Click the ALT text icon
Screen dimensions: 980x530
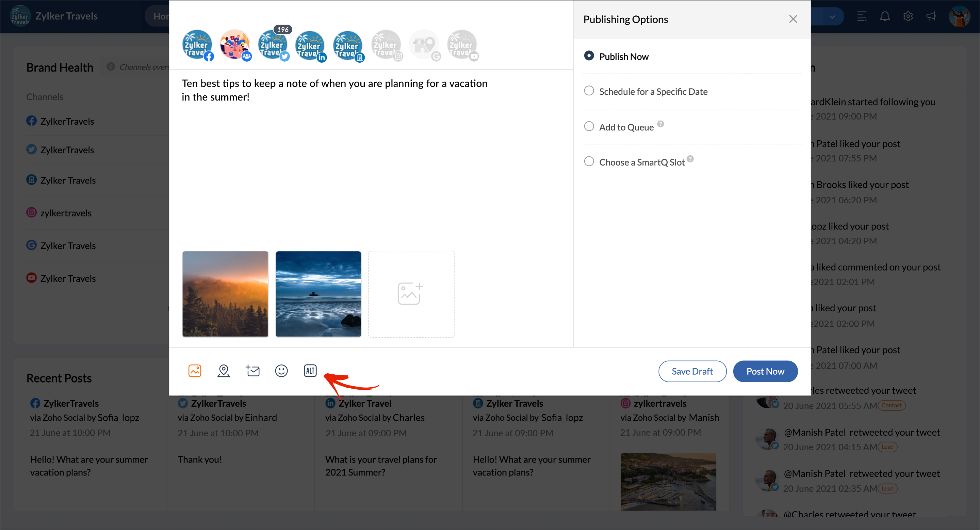[310, 371]
